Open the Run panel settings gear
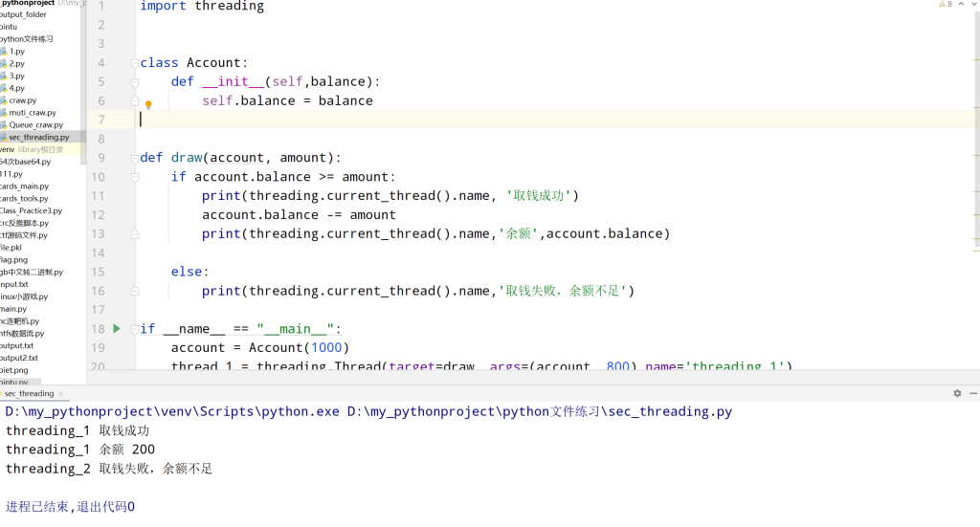Screen dimensions: 980x527 click(956, 393)
